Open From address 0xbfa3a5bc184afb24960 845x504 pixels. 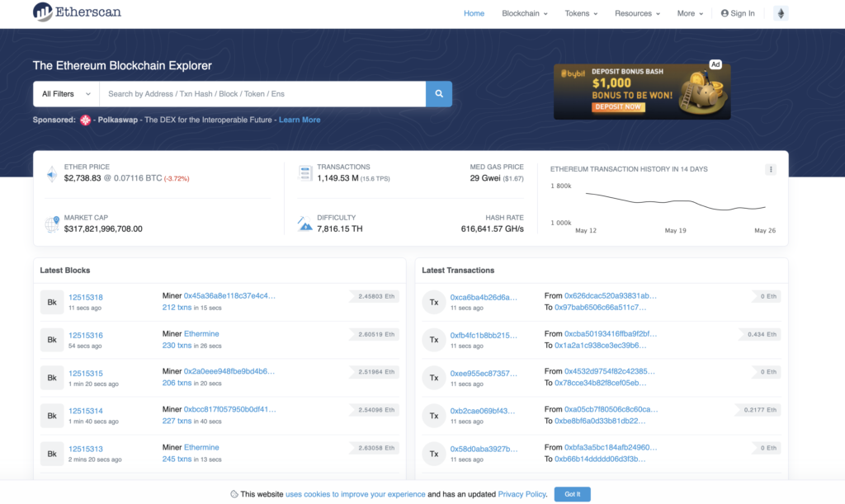click(x=611, y=447)
